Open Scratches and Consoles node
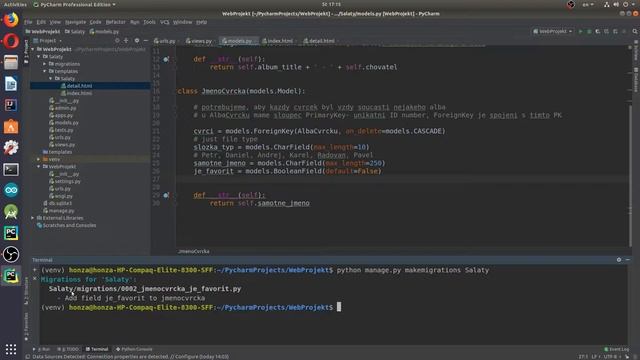 tap(66, 225)
